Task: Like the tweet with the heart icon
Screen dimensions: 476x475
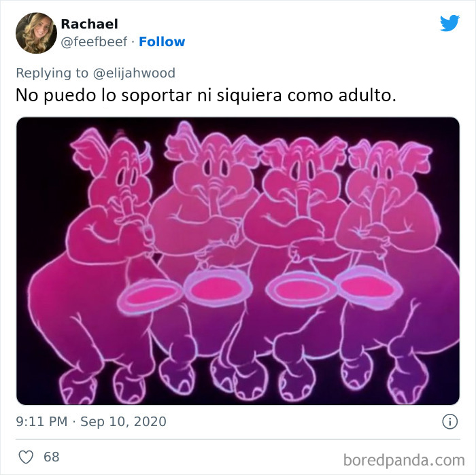Action: pyautogui.click(x=26, y=457)
